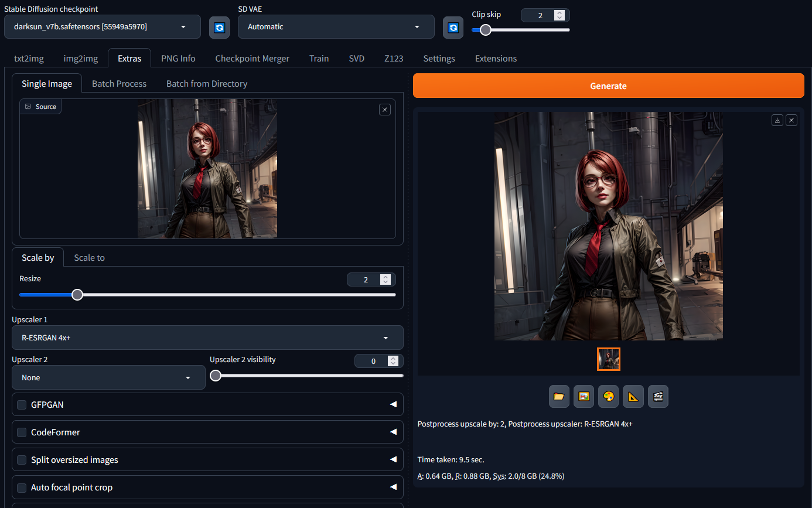Click the Clip skip number field
812x508 pixels.
[x=540, y=15]
